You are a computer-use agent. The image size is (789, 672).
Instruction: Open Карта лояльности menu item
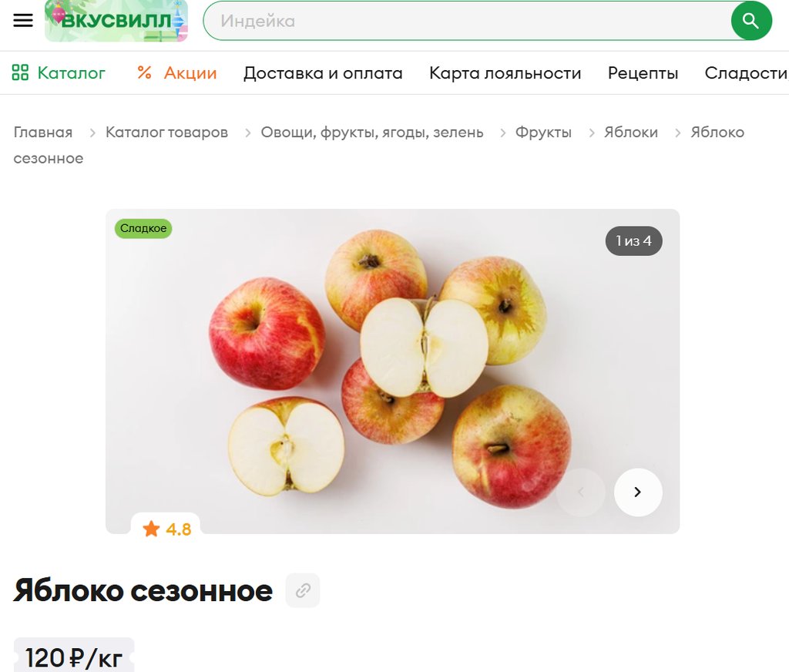505,73
